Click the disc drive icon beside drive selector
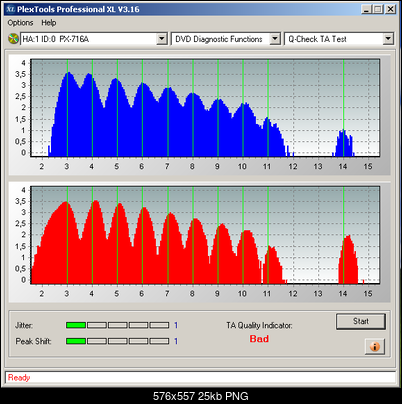This screenshot has width=402, height=404. coord(13,39)
